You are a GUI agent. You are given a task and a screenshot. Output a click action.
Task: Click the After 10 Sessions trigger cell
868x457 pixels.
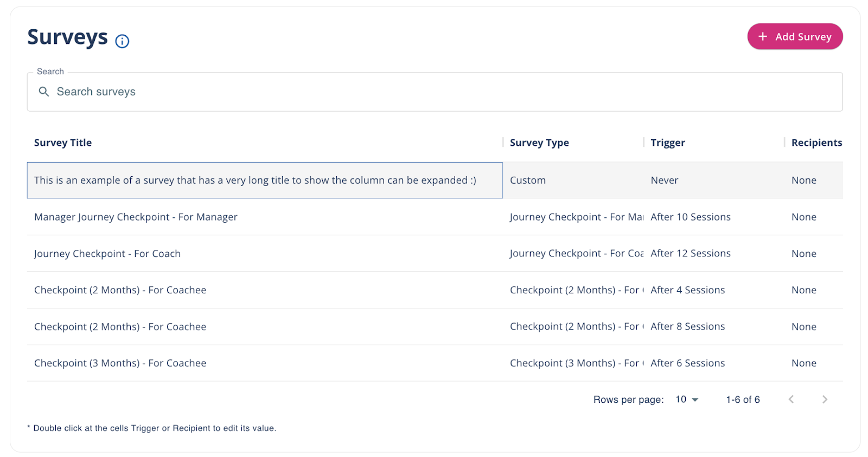click(690, 217)
